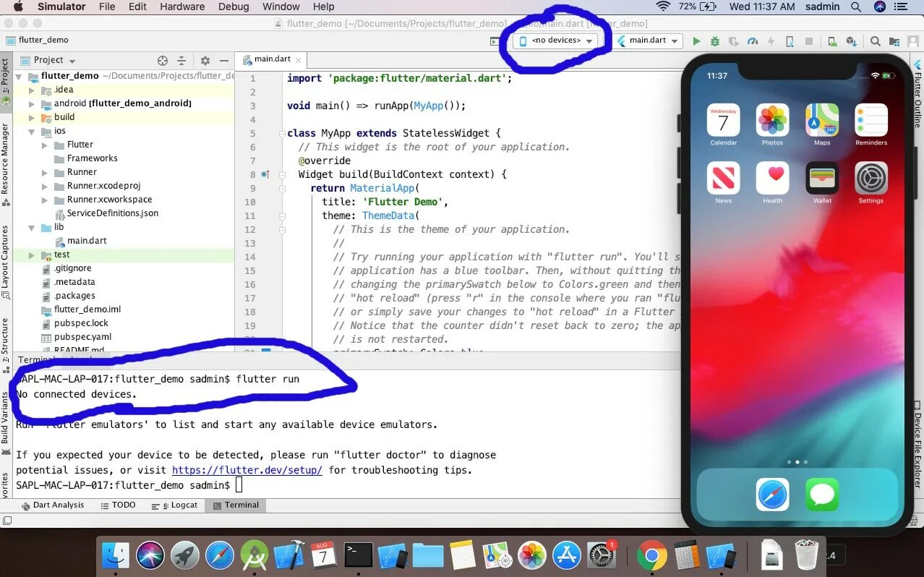Switch to the Dart Analysis tab
Image resolution: width=924 pixels, height=577 pixels.
tap(52, 505)
